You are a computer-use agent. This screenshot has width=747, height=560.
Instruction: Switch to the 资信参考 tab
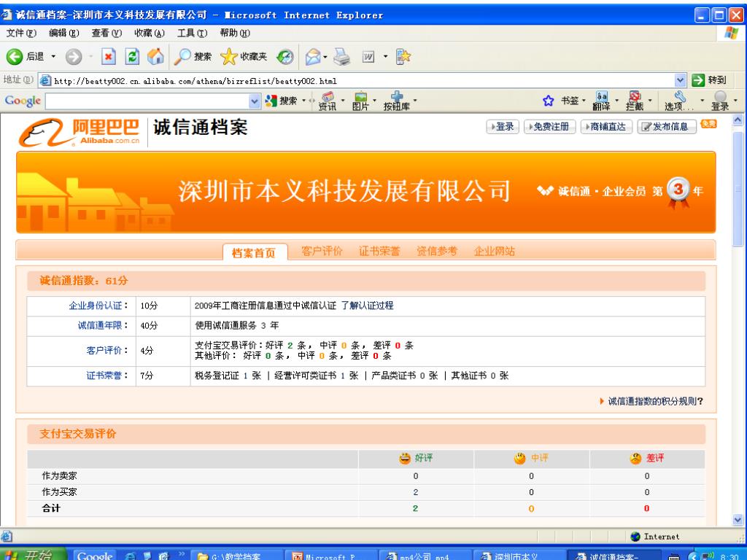click(x=437, y=251)
